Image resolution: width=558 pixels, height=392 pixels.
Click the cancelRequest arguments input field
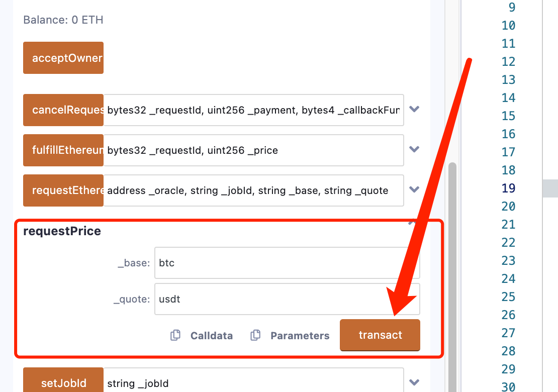click(253, 110)
